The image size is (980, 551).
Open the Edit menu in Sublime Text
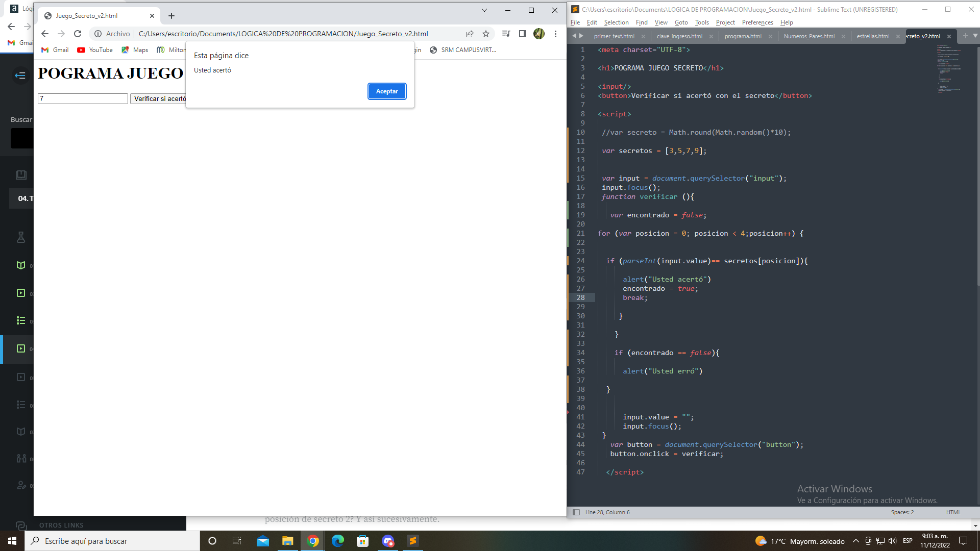coord(592,22)
